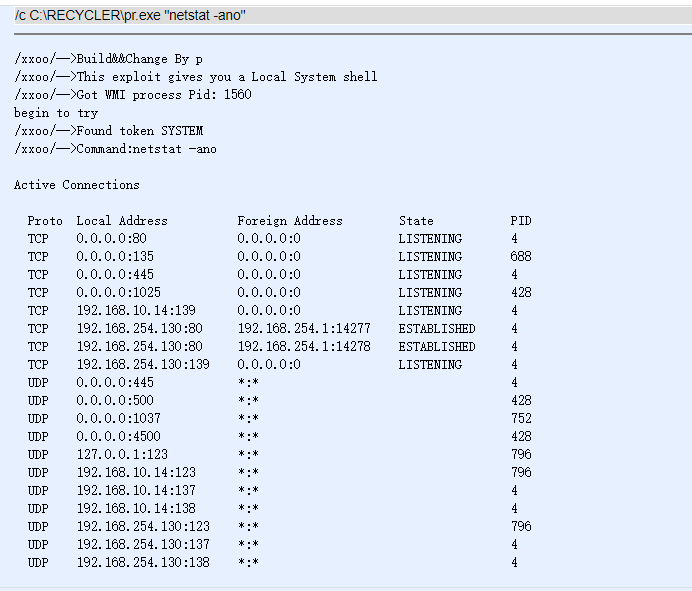The width and height of the screenshot is (692, 591).
Task: Click PID value 688
Action: tap(521, 257)
